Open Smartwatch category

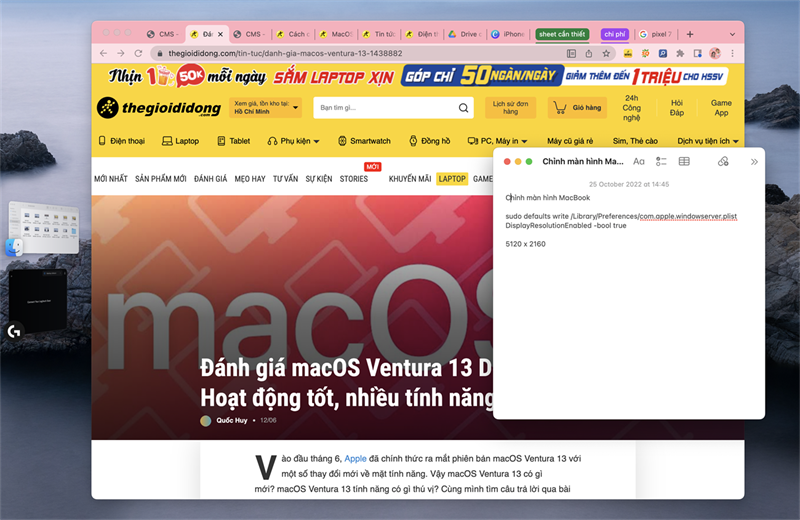point(364,141)
